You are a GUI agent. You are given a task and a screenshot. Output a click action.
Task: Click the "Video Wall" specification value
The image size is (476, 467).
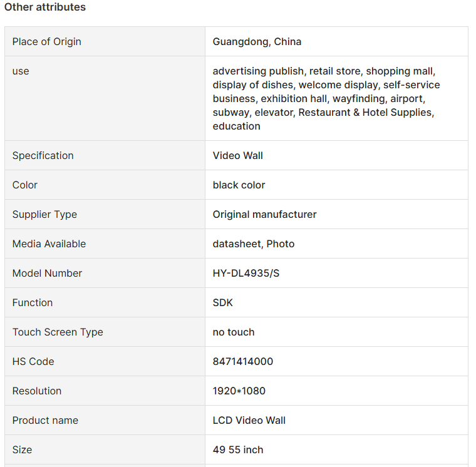(x=238, y=156)
